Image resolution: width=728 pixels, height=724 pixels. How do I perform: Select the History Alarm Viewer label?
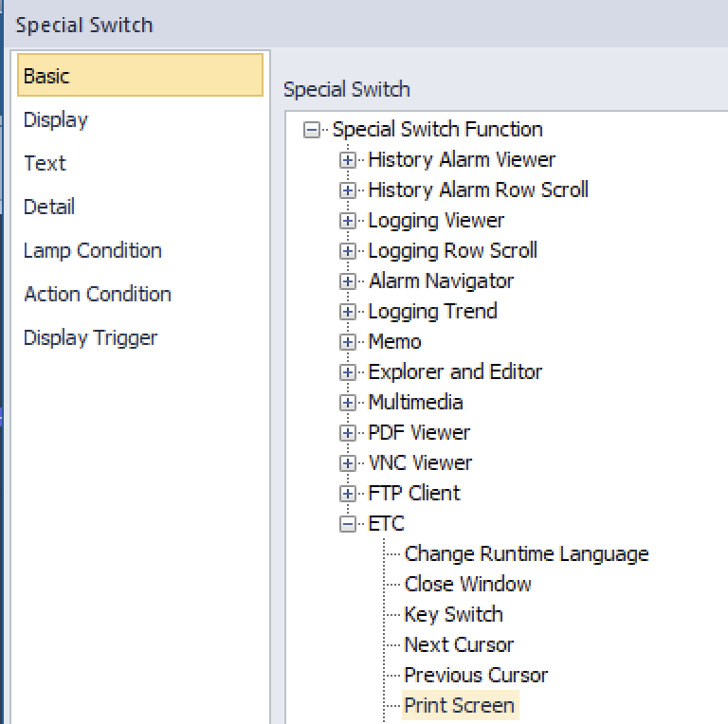(x=462, y=160)
